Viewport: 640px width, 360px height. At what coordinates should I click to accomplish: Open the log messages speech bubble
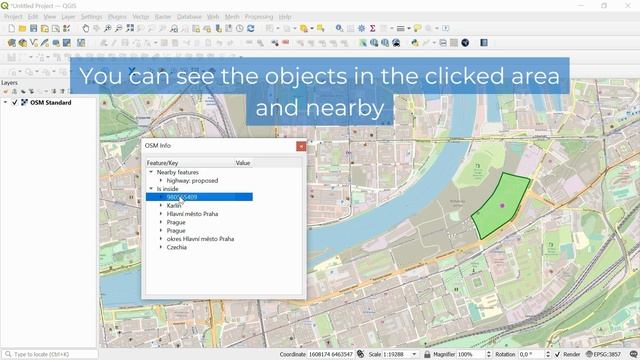633,354
